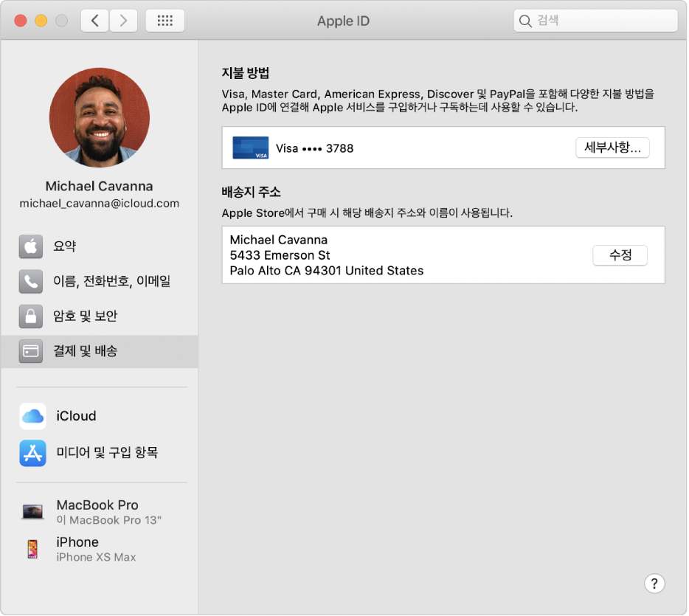Show all preferences grid icon
Viewport: 689px width, 616px height.
165,21
